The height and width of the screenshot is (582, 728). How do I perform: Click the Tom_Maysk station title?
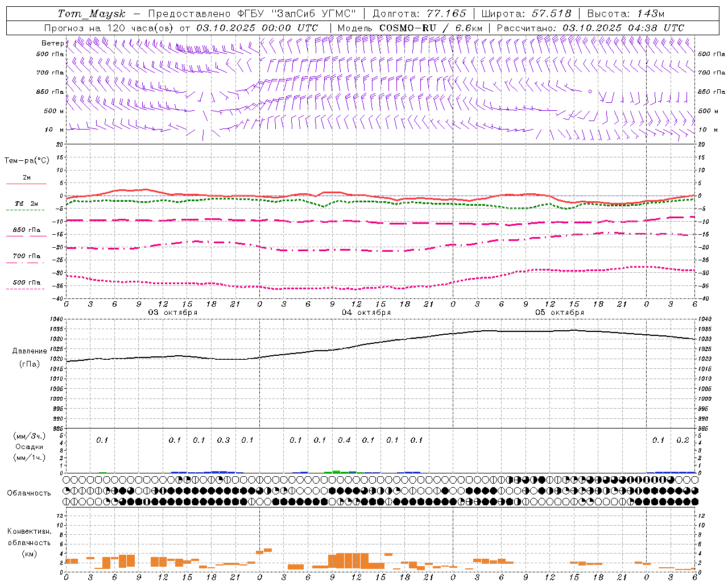92,14
